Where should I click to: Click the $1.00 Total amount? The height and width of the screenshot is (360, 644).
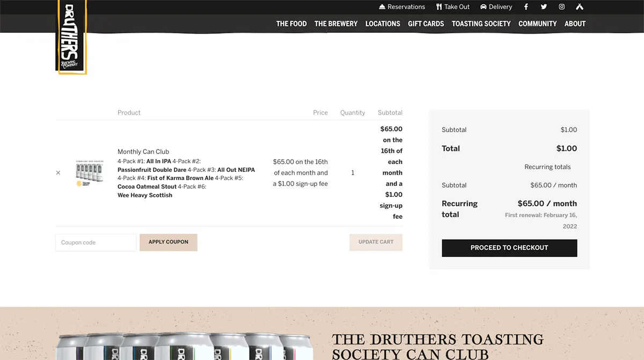[567, 149]
